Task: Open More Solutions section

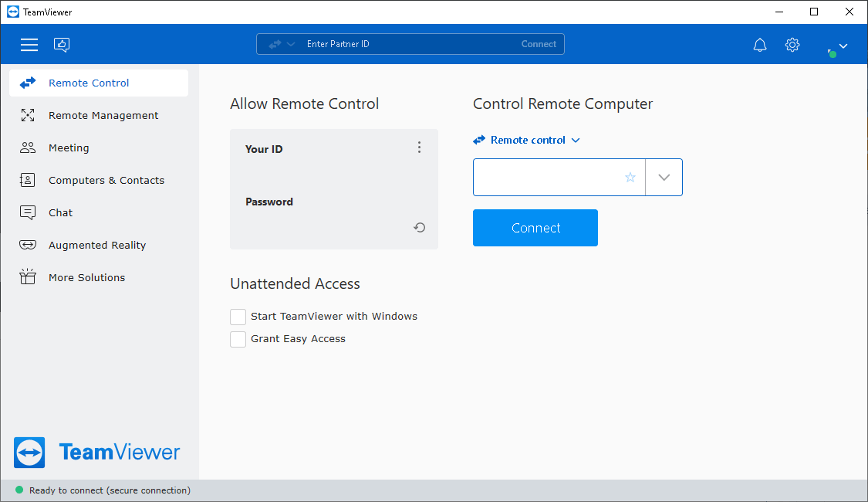Action: pos(99,277)
